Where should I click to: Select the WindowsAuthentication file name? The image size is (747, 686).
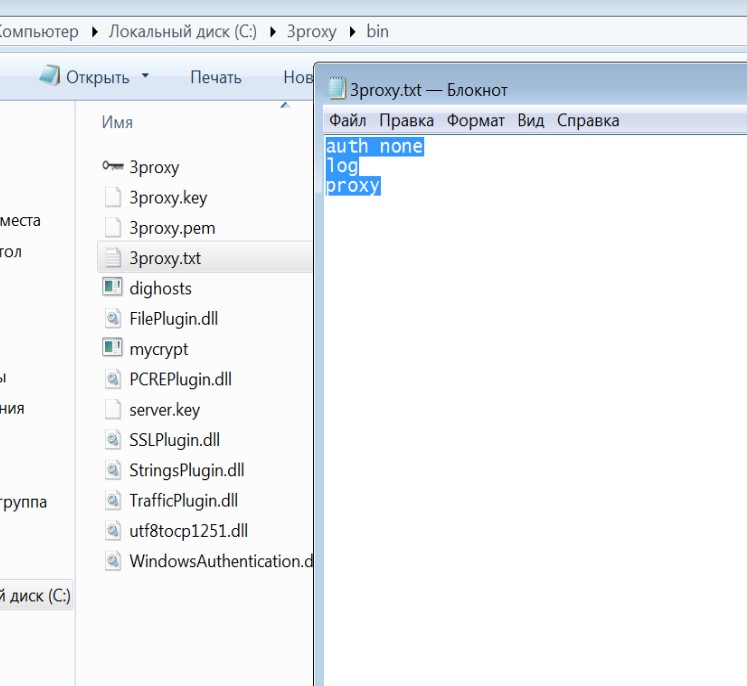[221, 561]
